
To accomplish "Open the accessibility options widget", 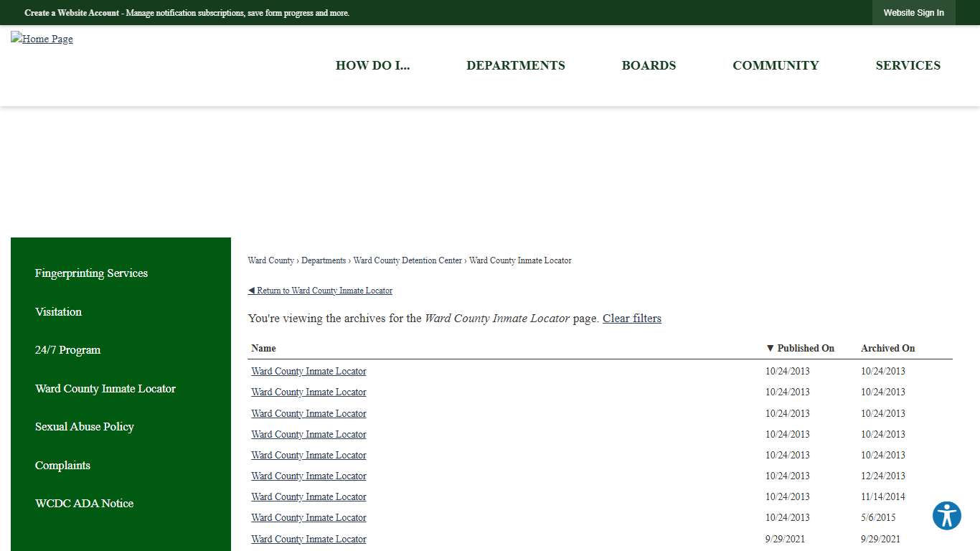I will pyautogui.click(x=946, y=516).
